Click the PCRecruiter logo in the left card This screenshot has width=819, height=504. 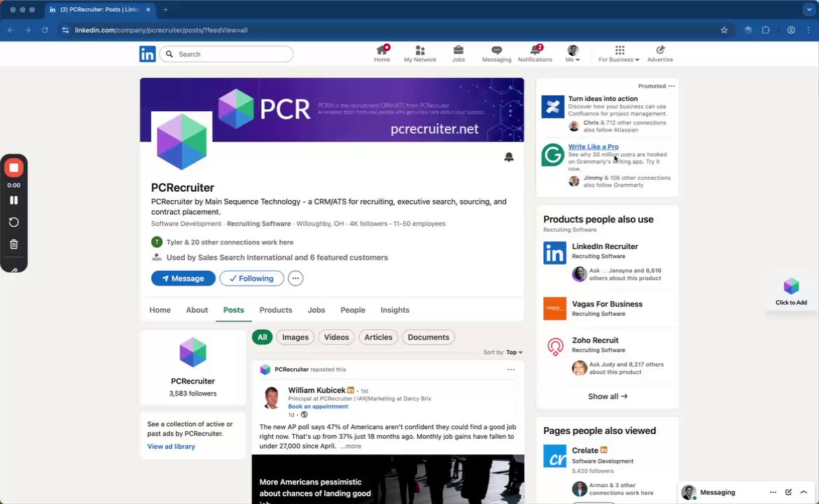(192, 352)
